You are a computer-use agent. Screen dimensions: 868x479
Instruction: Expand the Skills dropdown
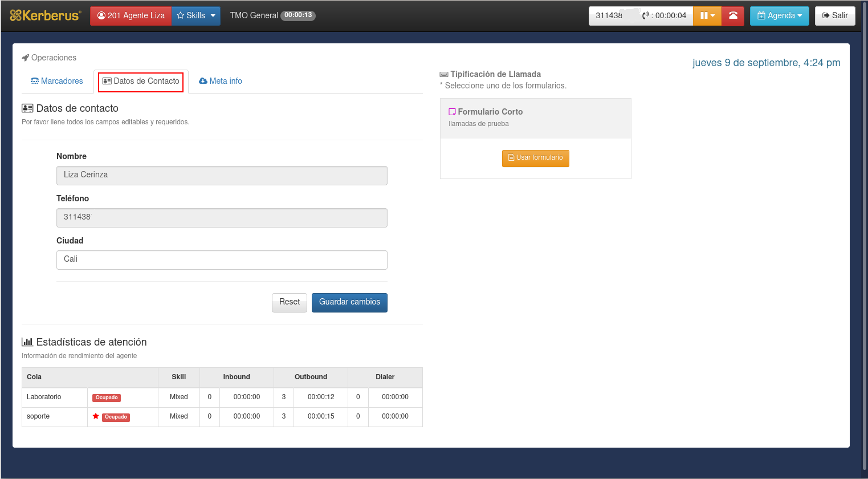click(x=196, y=15)
